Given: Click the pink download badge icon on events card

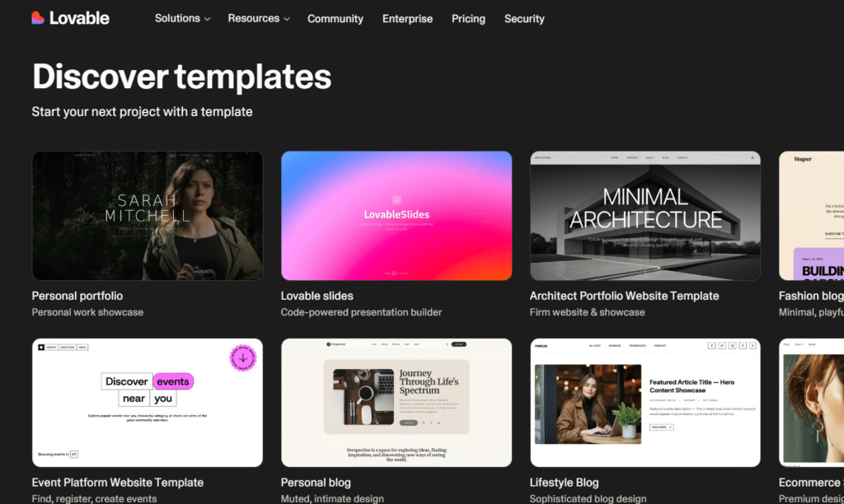Looking at the screenshot, I should (x=243, y=357).
